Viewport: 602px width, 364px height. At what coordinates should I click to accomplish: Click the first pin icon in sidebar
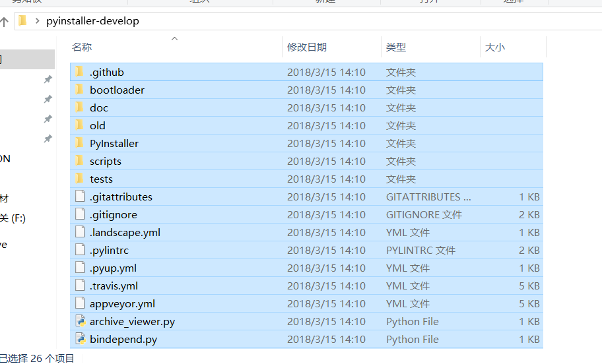[48, 79]
